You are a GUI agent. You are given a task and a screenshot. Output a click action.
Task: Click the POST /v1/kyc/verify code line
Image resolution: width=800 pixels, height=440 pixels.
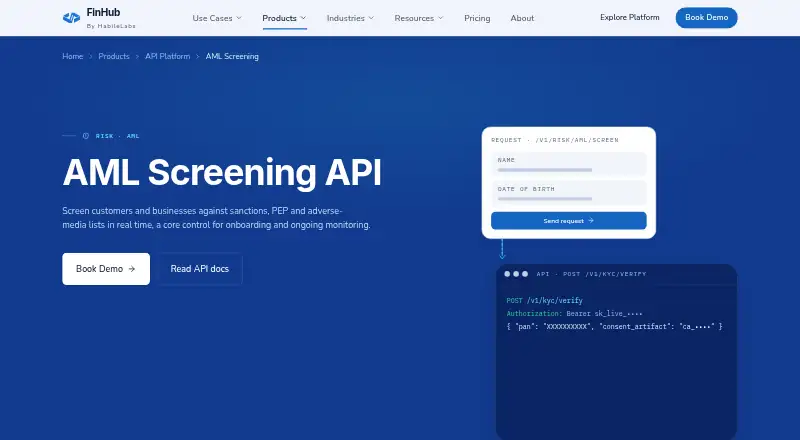click(x=544, y=301)
